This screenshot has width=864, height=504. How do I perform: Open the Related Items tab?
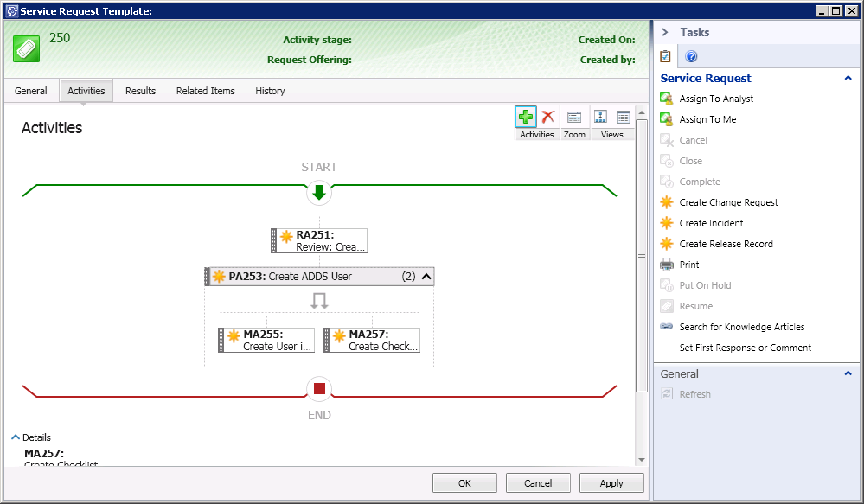pyautogui.click(x=205, y=91)
